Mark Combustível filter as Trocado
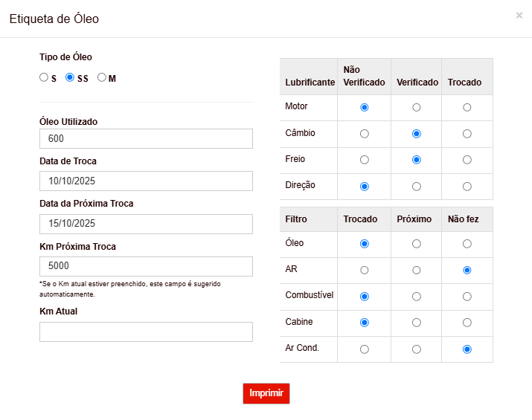 coord(365,297)
